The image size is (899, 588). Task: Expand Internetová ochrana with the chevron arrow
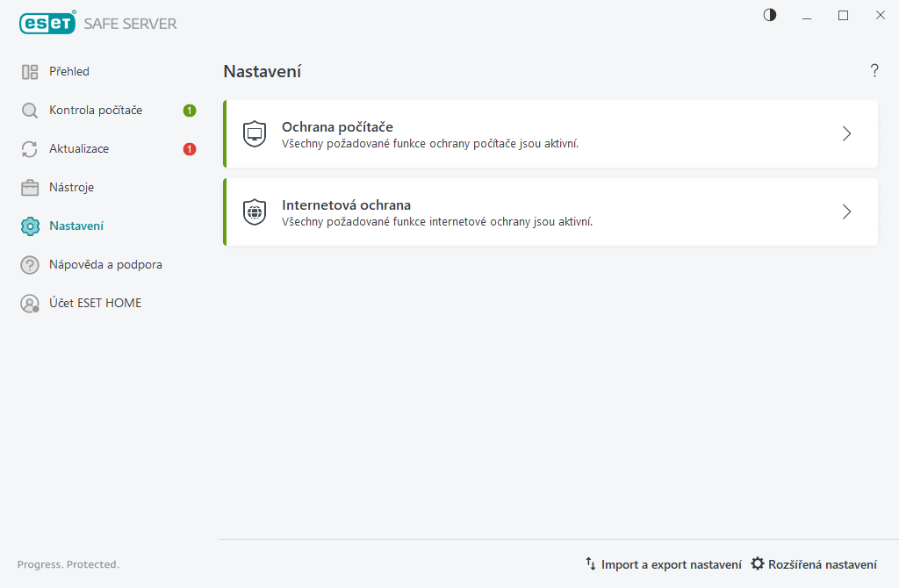tap(846, 212)
